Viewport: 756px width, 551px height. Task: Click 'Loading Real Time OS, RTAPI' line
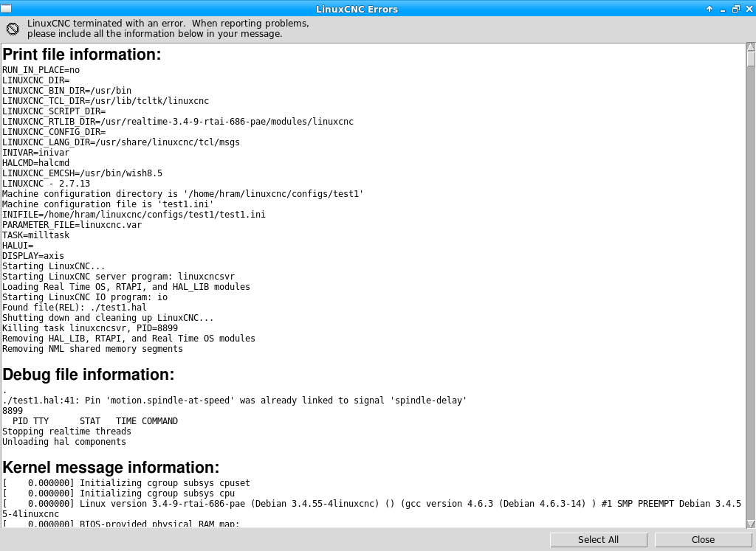click(x=126, y=287)
